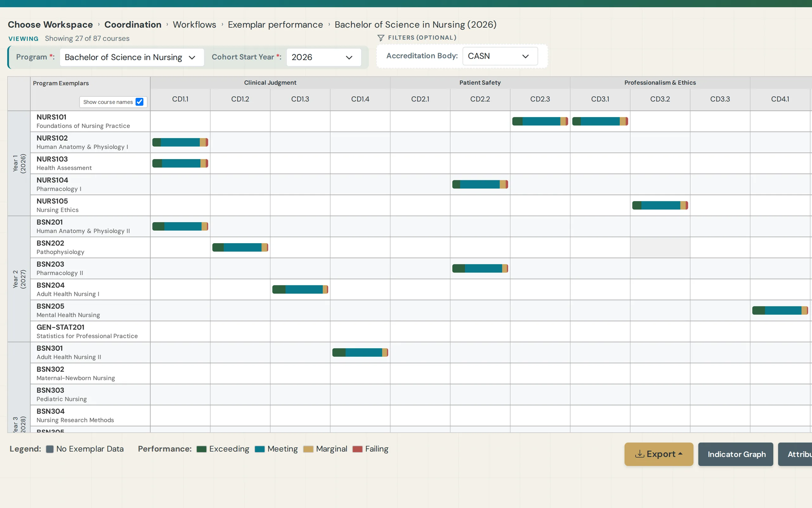Select the CD2.1 column header
The width and height of the screenshot is (812, 508).
420,99
